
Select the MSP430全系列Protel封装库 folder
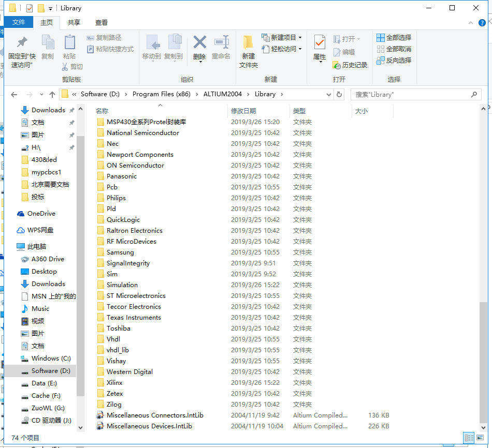(146, 122)
